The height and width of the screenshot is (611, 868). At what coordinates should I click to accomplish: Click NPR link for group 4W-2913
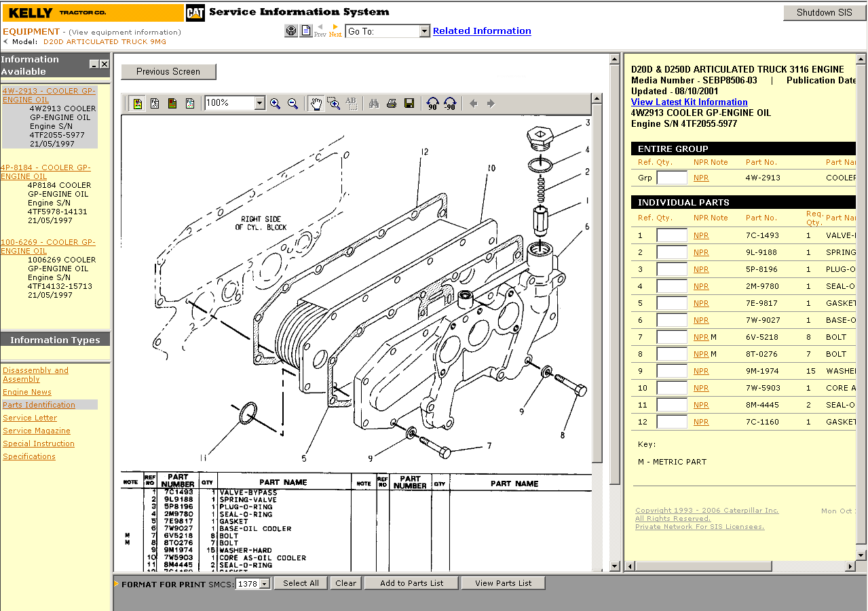[x=701, y=178]
